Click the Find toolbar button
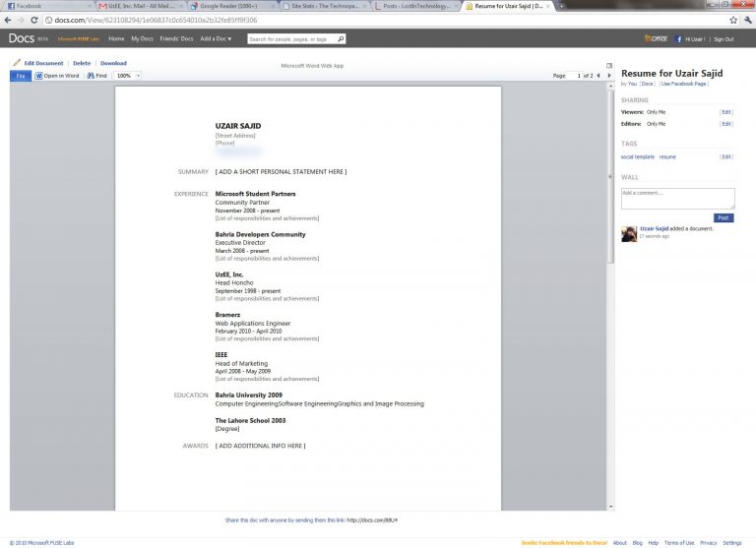 tap(96, 76)
